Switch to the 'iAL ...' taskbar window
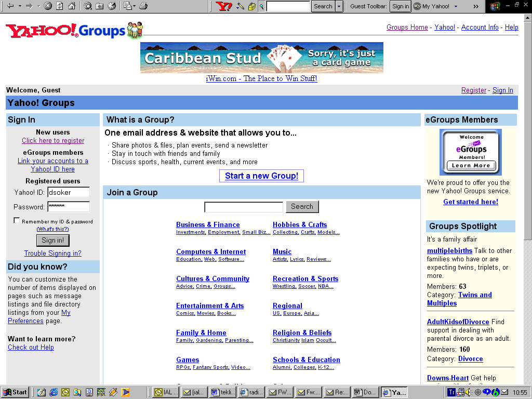This screenshot has height=399, width=532. (x=166, y=392)
